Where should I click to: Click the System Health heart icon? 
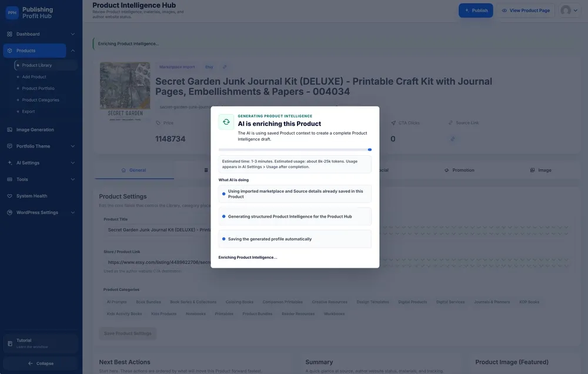click(10, 196)
